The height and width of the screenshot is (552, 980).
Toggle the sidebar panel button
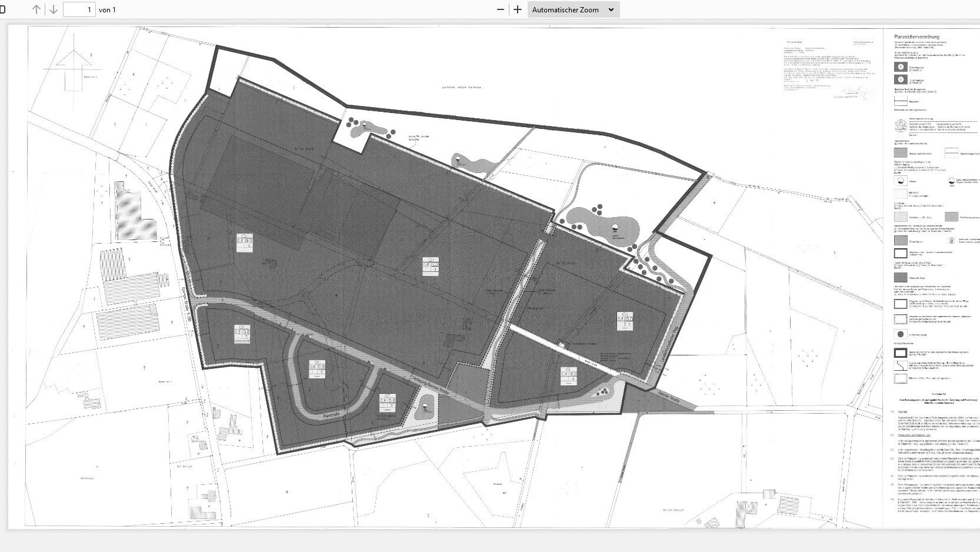(2, 9)
